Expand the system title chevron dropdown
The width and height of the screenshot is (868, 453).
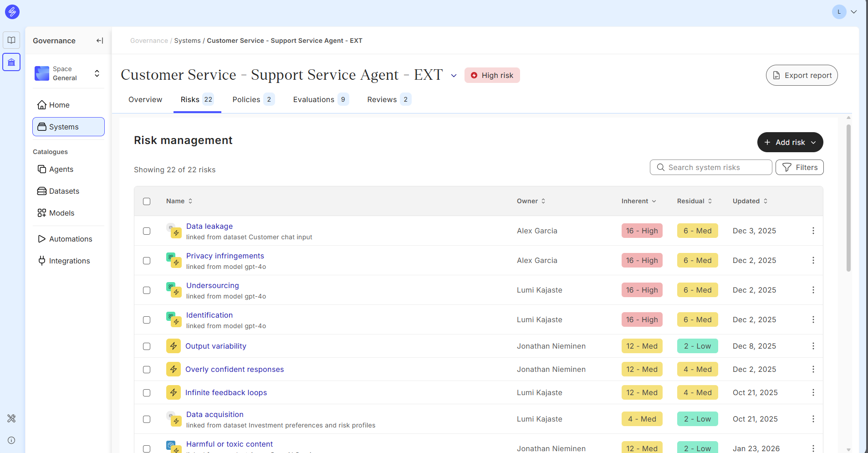454,76
